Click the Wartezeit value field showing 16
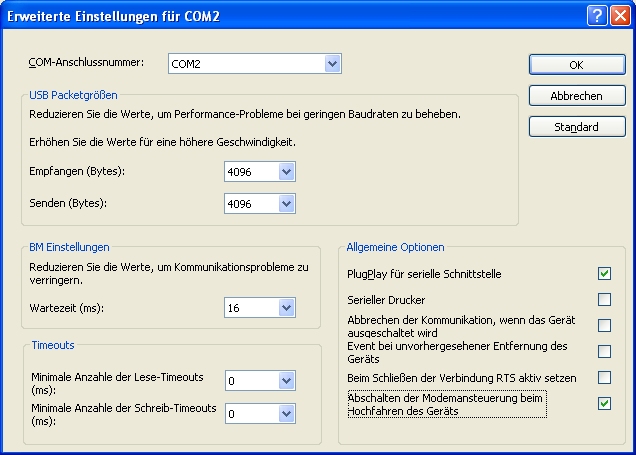Viewport: 636px width, 455px height. click(250, 308)
